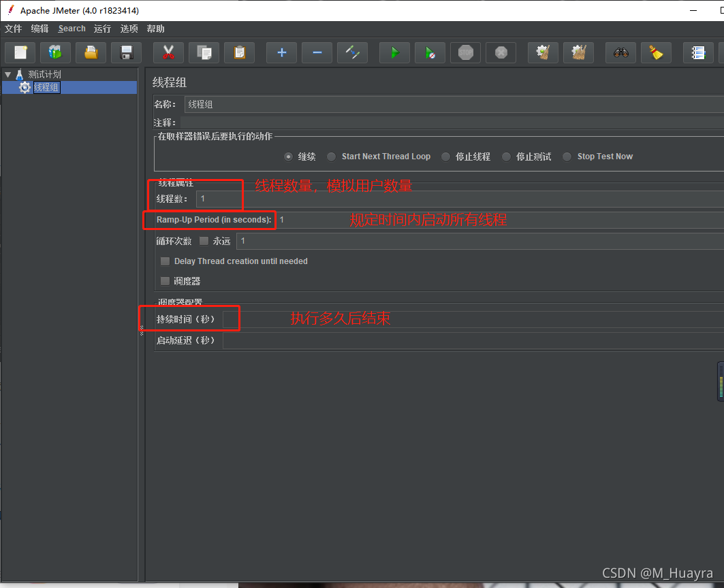Click the Reset Search brush icon
This screenshot has width=724, height=588.
[x=656, y=52]
